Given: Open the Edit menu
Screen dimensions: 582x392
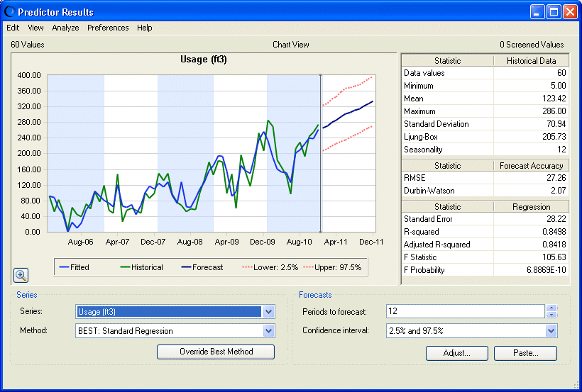Looking at the screenshot, I should click(x=13, y=28).
